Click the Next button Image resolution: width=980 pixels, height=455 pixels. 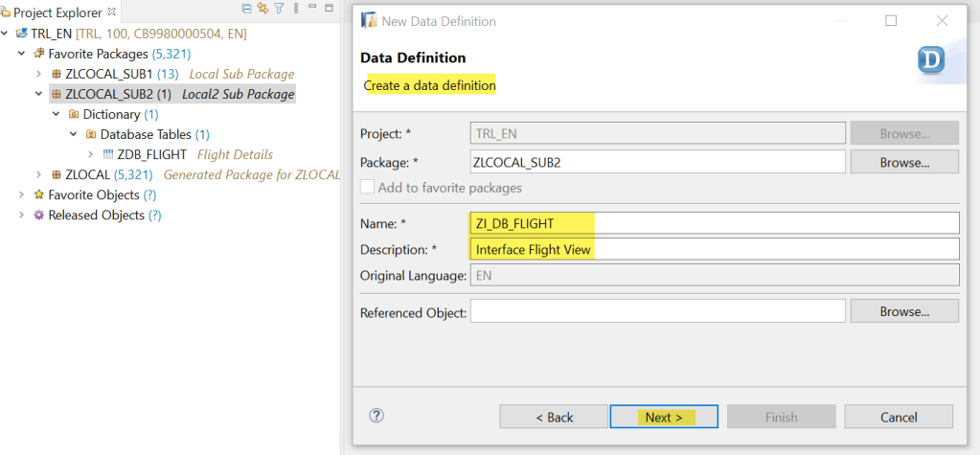[x=664, y=417]
